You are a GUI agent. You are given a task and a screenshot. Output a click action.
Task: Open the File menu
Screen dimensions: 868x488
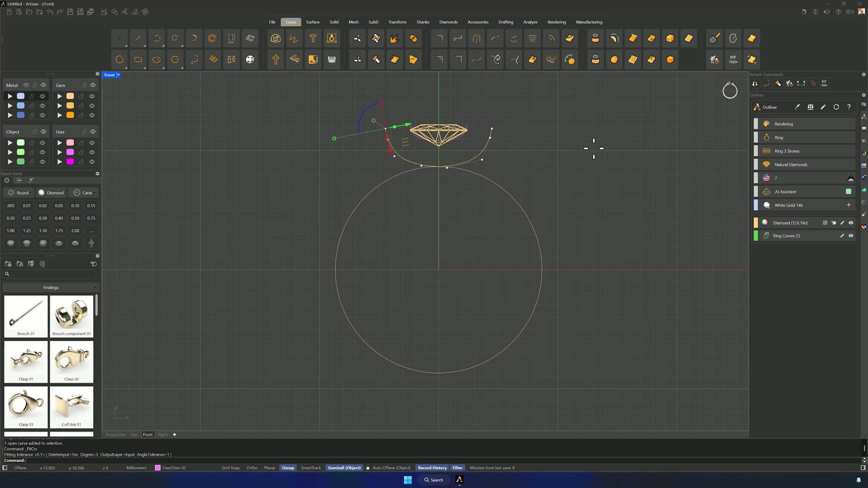pyautogui.click(x=272, y=22)
